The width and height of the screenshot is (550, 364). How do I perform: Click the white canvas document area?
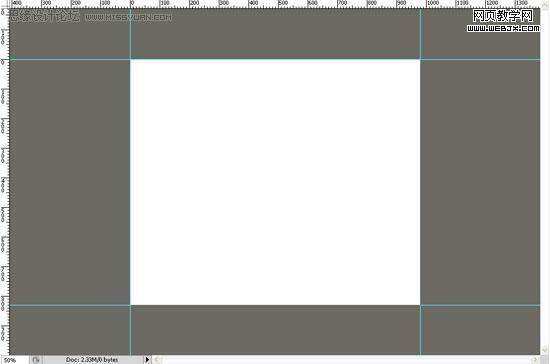pyautogui.click(x=275, y=182)
